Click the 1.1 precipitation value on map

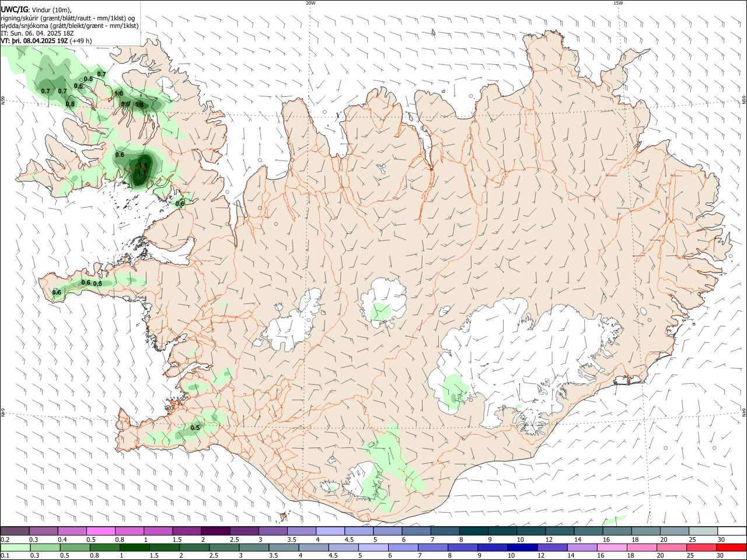coord(139,105)
